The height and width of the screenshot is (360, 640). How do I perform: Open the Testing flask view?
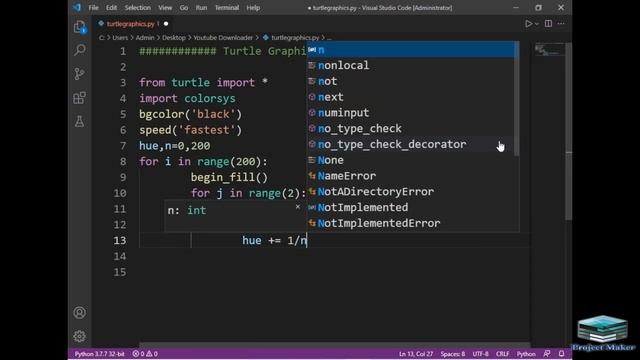coord(80,121)
